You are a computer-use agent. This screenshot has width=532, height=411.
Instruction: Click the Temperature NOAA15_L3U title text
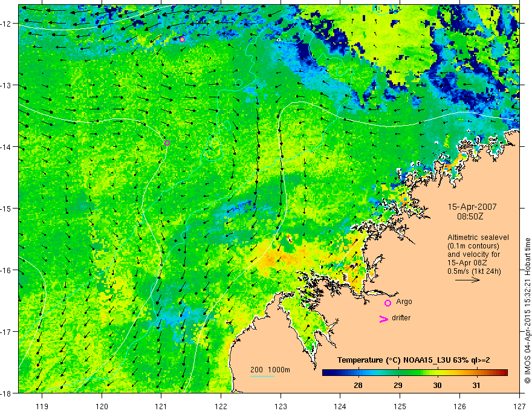tap(414, 360)
